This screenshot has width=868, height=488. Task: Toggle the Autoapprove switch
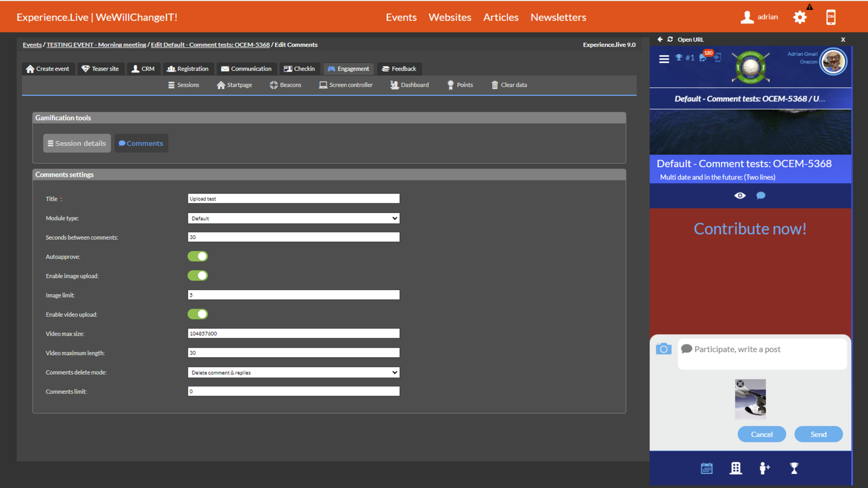pos(197,256)
